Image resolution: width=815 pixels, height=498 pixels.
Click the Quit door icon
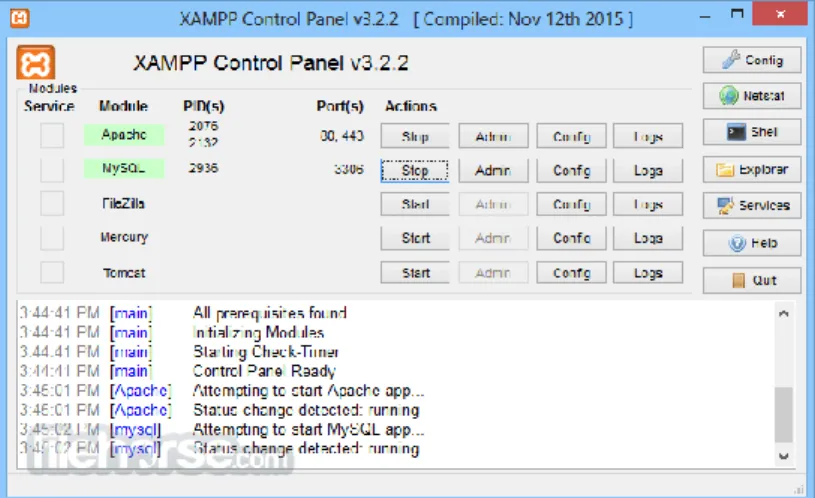(x=738, y=280)
